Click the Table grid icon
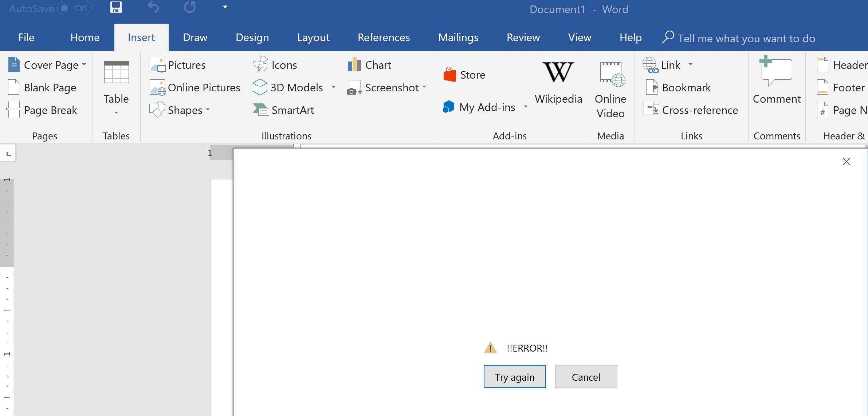Image resolution: width=868 pixels, height=416 pixels. pyautogui.click(x=116, y=72)
